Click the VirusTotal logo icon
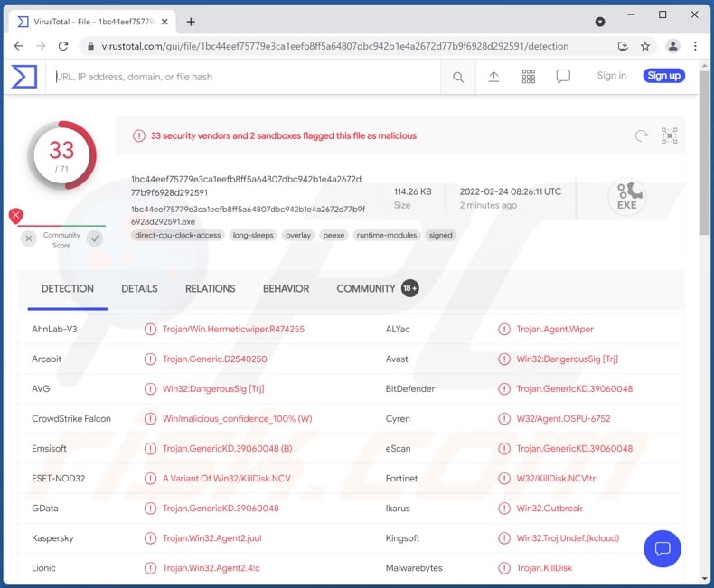The height and width of the screenshot is (588, 714). (x=24, y=77)
